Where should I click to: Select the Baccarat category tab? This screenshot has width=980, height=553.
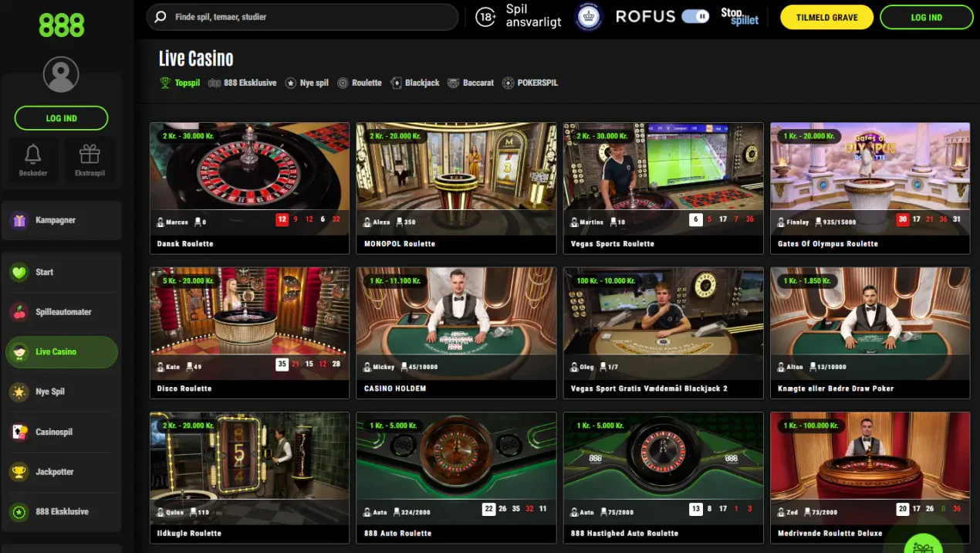471,83
